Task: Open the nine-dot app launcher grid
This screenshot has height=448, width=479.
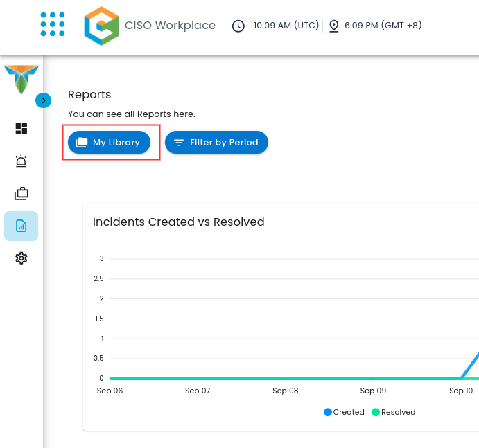Action: (53, 24)
